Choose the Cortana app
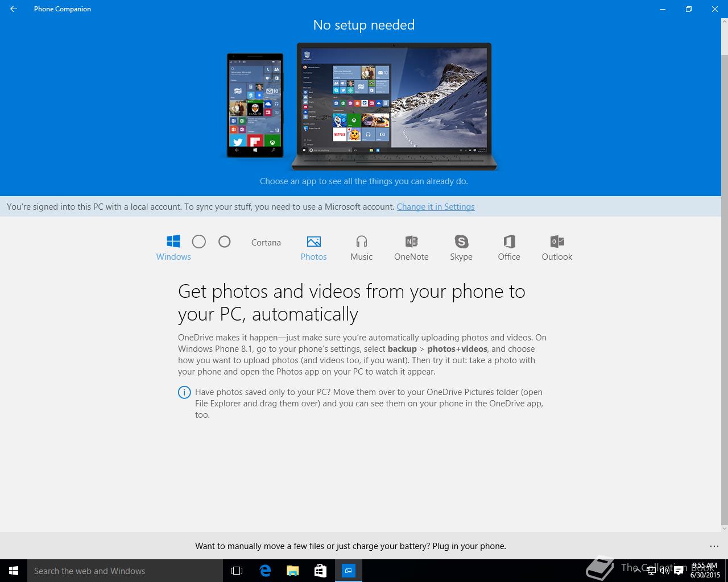728x582 pixels. coord(266,243)
